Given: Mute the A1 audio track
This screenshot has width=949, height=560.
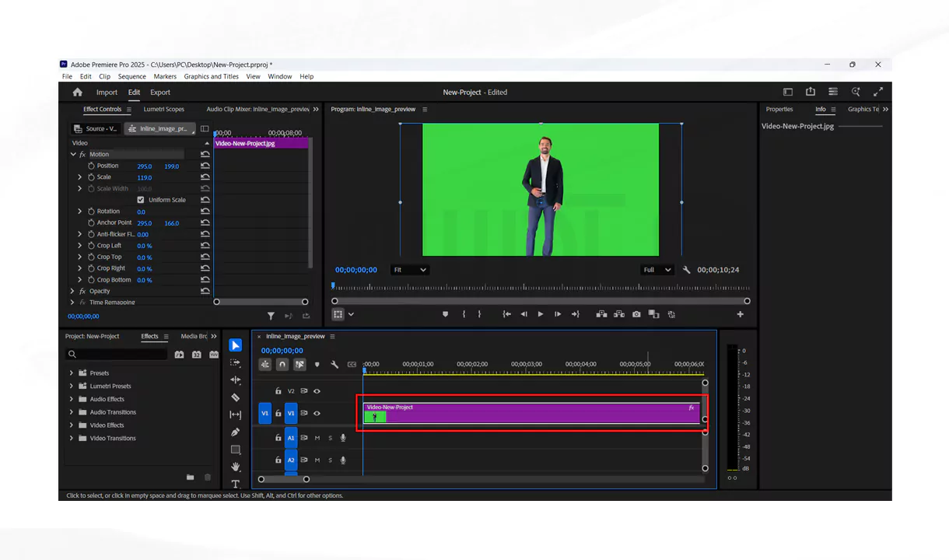Looking at the screenshot, I should coord(317,438).
